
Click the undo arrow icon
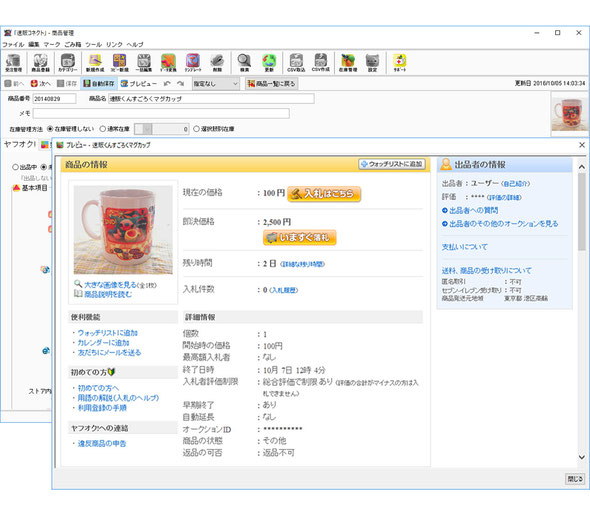click(167, 84)
